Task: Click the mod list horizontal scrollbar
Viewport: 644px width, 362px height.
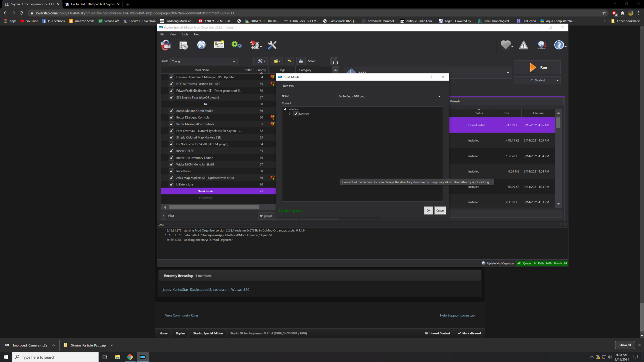Action: click(x=214, y=207)
